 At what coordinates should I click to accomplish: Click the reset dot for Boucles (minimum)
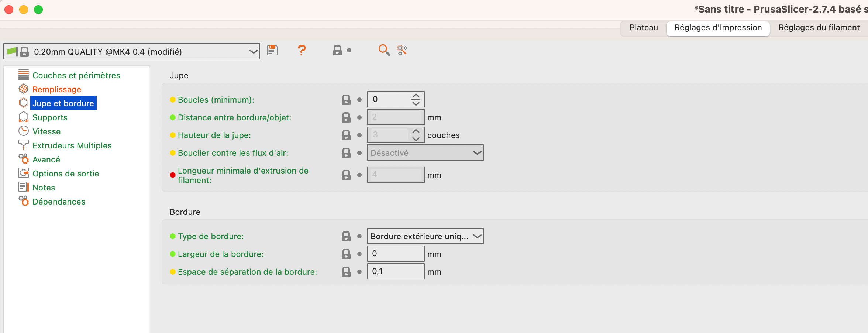pyautogui.click(x=359, y=100)
